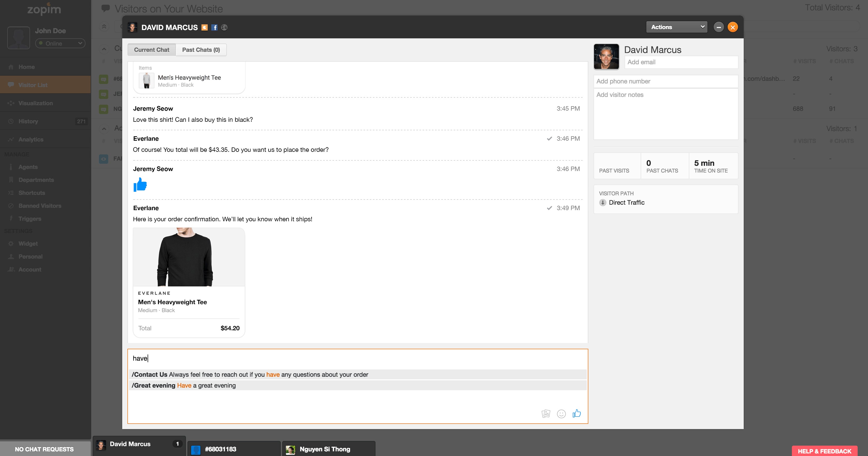
Task: Click the Add phone number field
Action: (x=666, y=81)
